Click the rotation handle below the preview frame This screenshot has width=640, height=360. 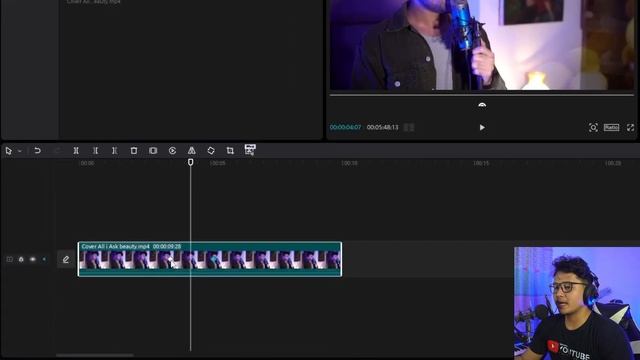click(482, 105)
